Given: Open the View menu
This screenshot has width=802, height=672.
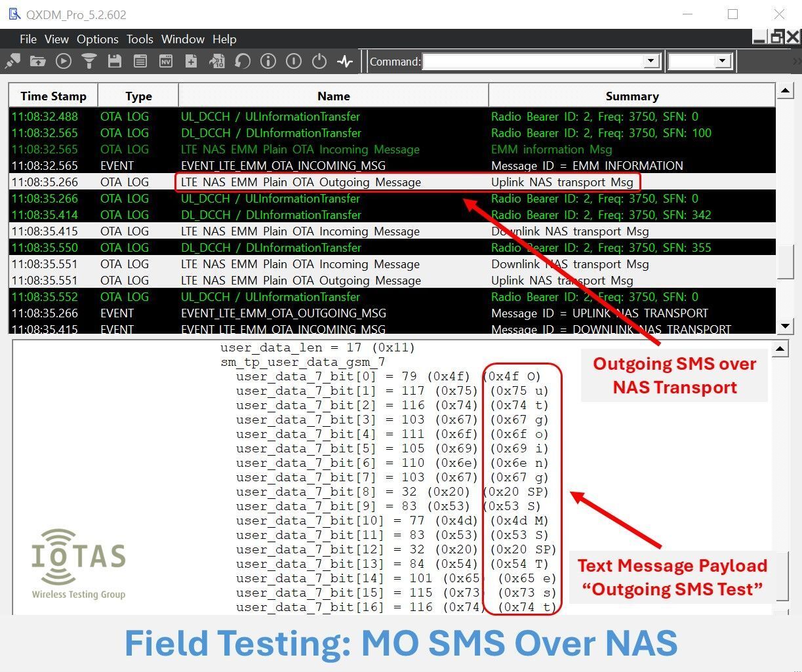Looking at the screenshot, I should (x=56, y=39).
